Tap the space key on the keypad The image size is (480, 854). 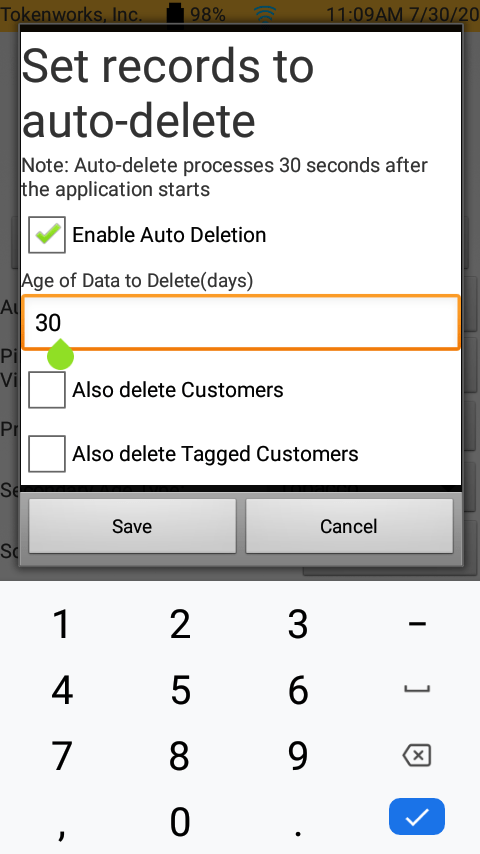coord(417,690)
